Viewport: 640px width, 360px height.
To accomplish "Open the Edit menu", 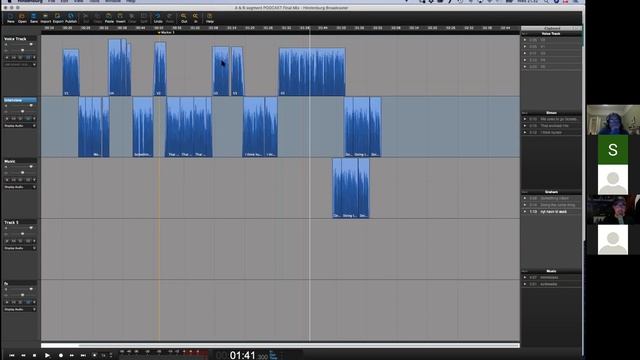I will click(64, 1).
